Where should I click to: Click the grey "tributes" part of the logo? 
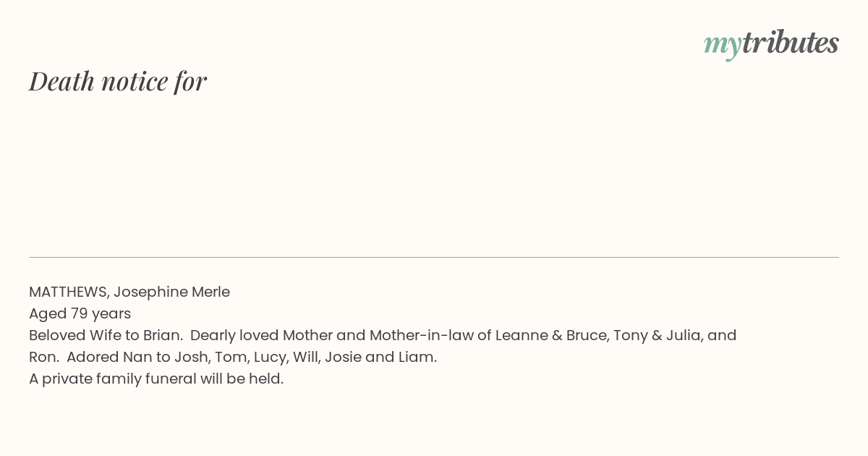point(790,43)
